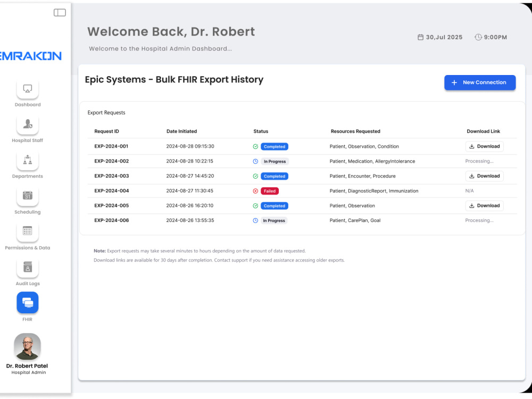This screenshot has height=399, width=532.
Task: Click the date 2024-08-26 16:20:10
Action: pyautogui.click(x=190, y=205)
